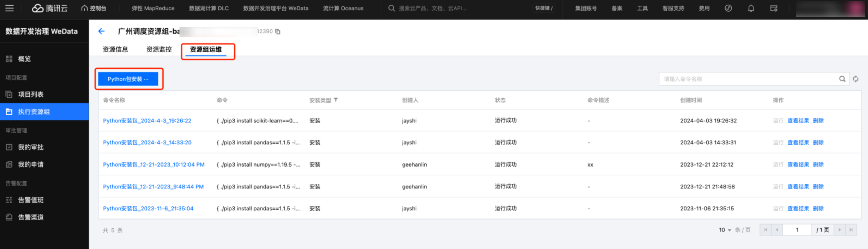This screenshot has height=249, width=868.
Task: Select the 资源组运维 tab
Action: pyautogui.click(x=206, y=49)
